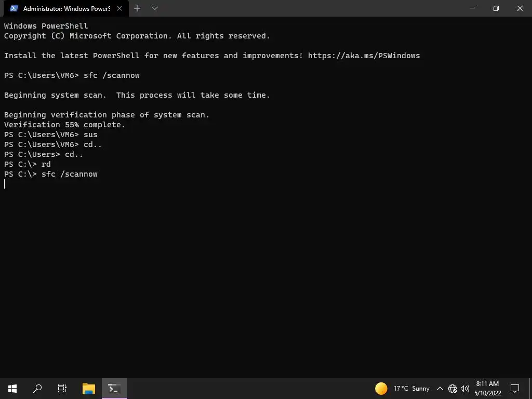Click the Copyright Microsoft Corporation line
Image resolution: width=532 pixels, height=399 pixels.
click(x=137, y=36)
